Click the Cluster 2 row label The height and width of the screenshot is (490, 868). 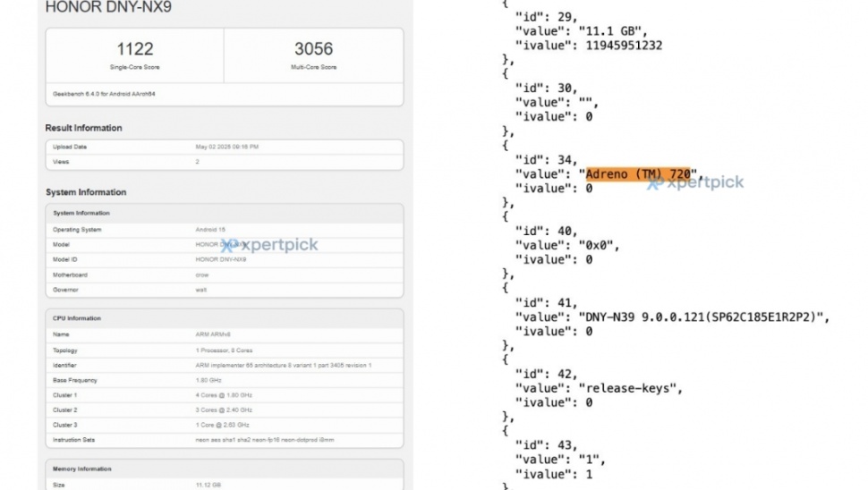[64, 410]
